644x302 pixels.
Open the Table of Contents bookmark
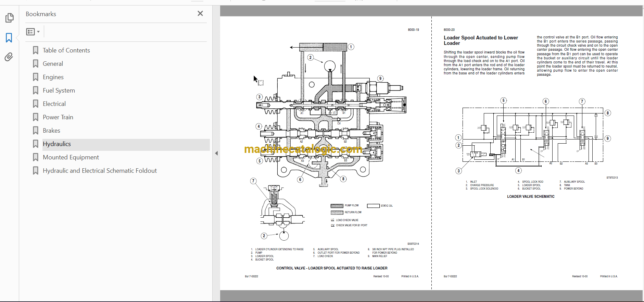point(66,50)
